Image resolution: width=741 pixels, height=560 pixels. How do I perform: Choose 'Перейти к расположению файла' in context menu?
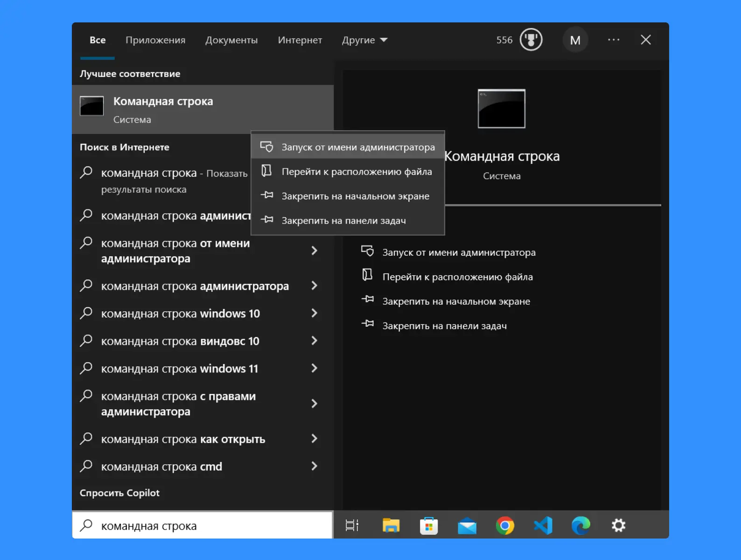(348, 171)
